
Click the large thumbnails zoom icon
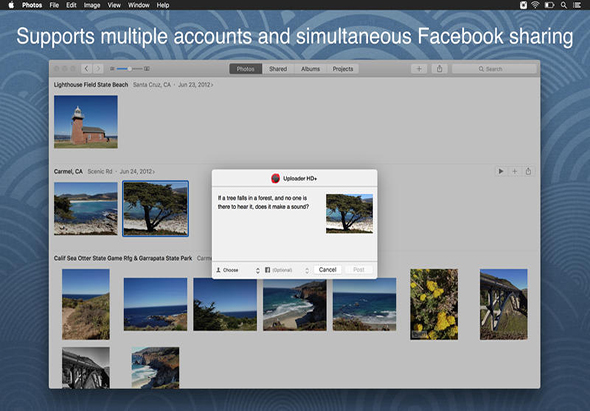[x=147, y=68]
